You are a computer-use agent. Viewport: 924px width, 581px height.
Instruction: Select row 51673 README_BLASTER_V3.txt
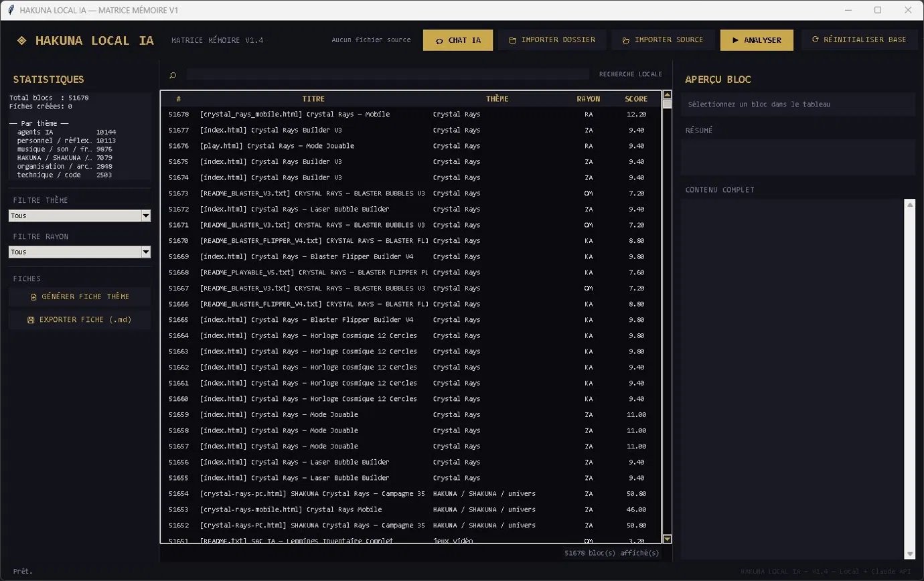[x=411, y=193]
